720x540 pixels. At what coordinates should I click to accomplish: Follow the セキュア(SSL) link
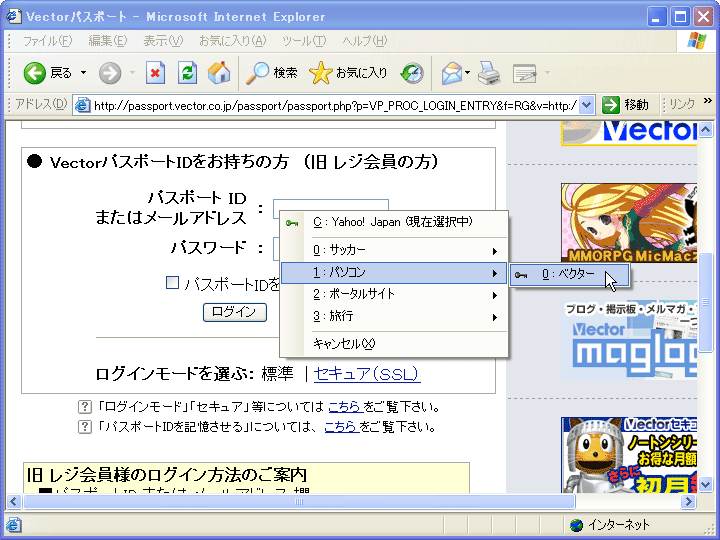point(366,374)
